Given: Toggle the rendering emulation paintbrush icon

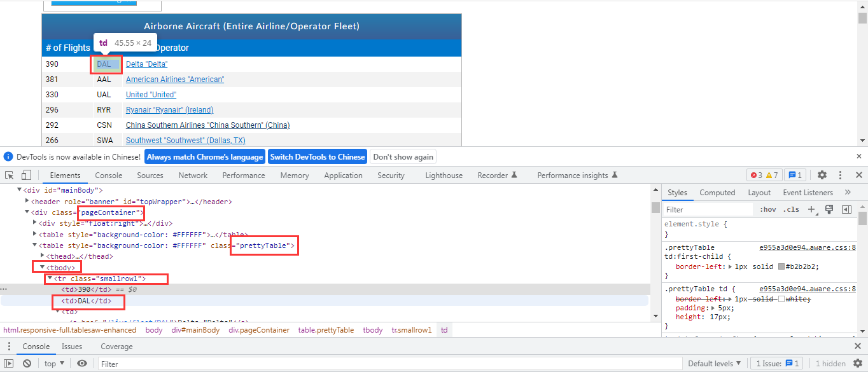Looking at the screenshot, I should (x=829, y=209).
